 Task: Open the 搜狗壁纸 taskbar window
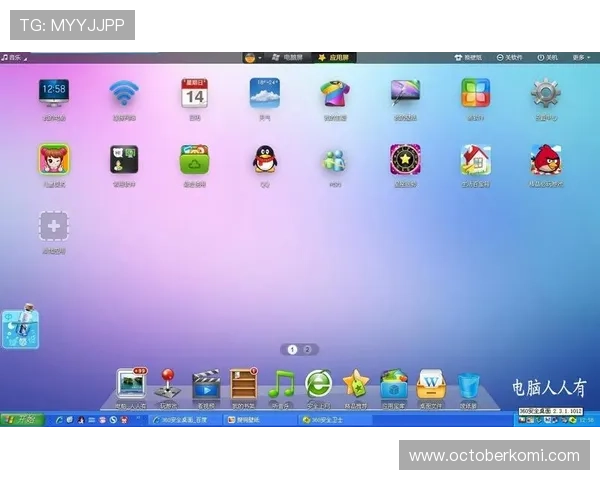(x=260, y=420)
